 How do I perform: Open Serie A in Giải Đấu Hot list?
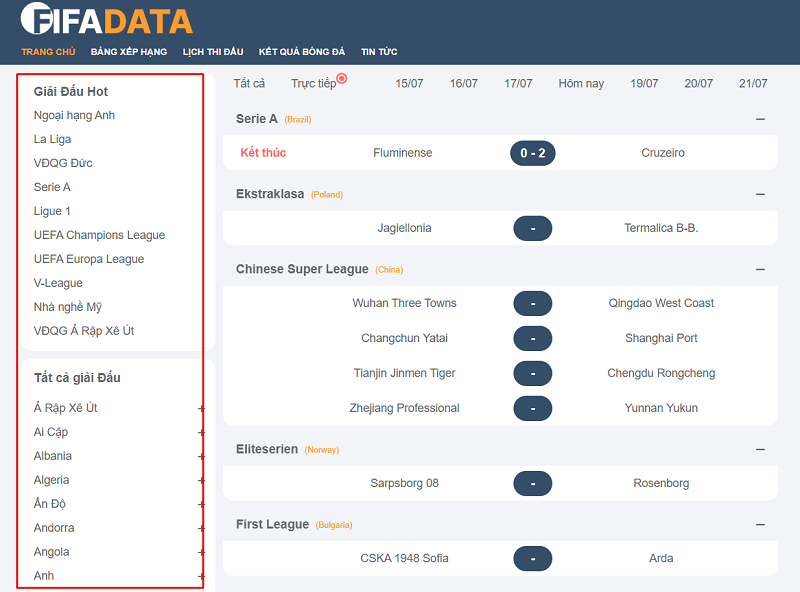(x=52, y=187)
